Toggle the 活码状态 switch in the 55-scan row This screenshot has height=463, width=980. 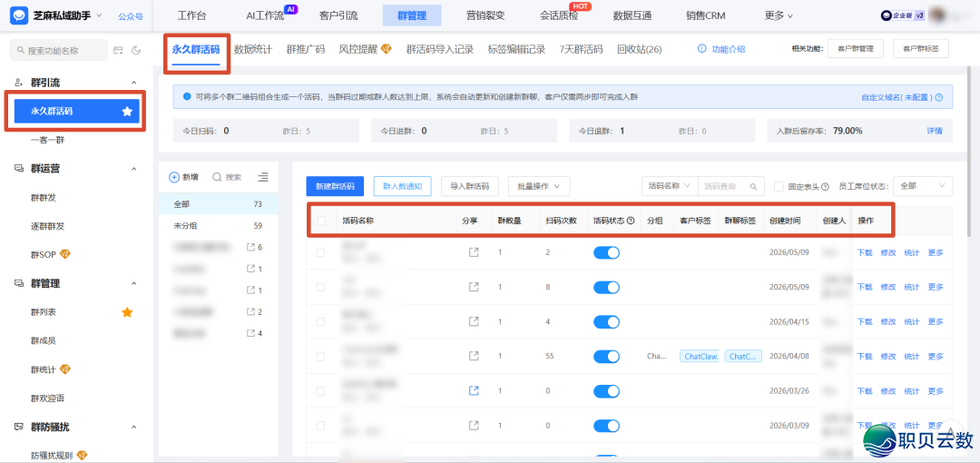click(x=606, y=355)
